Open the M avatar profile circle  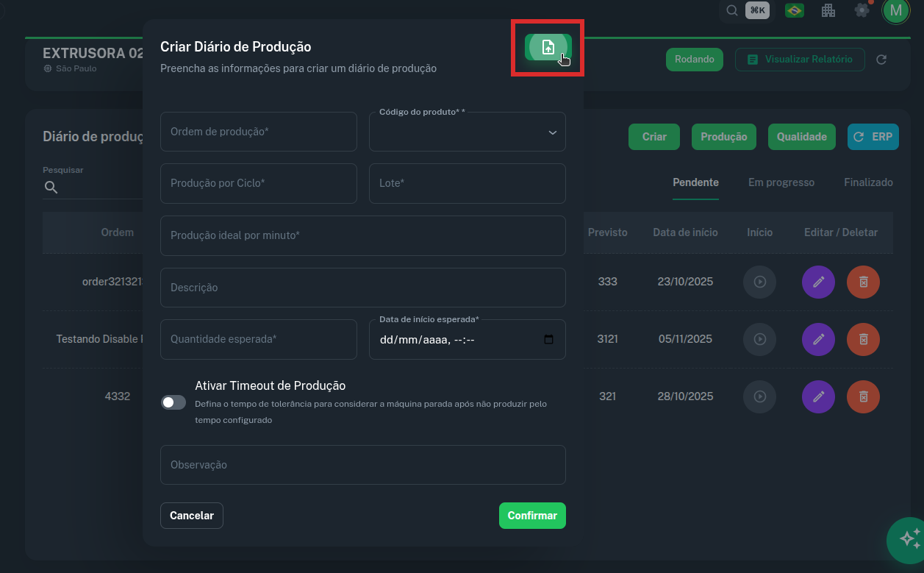pyautogui.click(x=896, y=11)
